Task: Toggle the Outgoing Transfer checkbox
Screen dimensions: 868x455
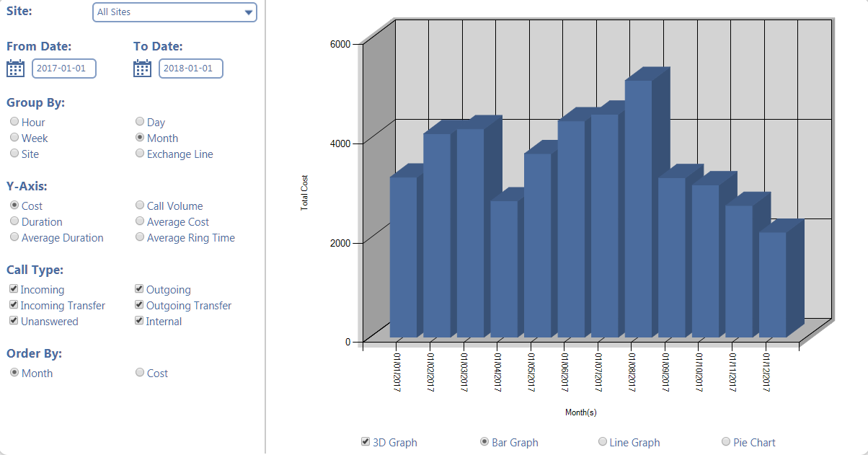Action: 140,305
